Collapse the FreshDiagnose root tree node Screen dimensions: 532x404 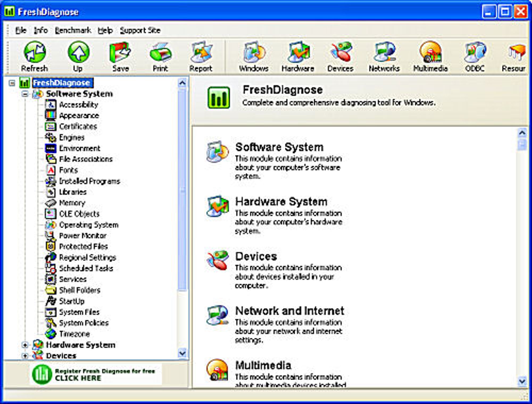pyautogui.click(x=12, y=83)
